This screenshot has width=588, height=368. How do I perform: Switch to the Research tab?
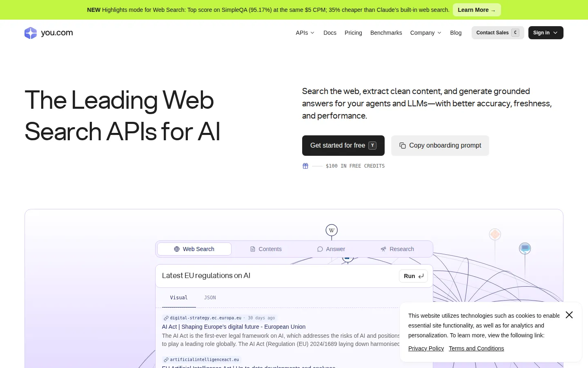pos(397,249)
